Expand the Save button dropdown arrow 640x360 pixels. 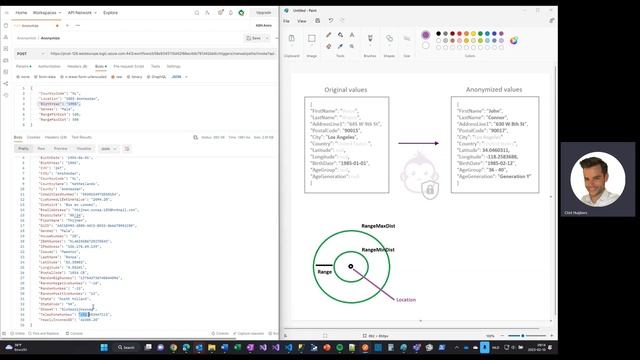(267, 38)
